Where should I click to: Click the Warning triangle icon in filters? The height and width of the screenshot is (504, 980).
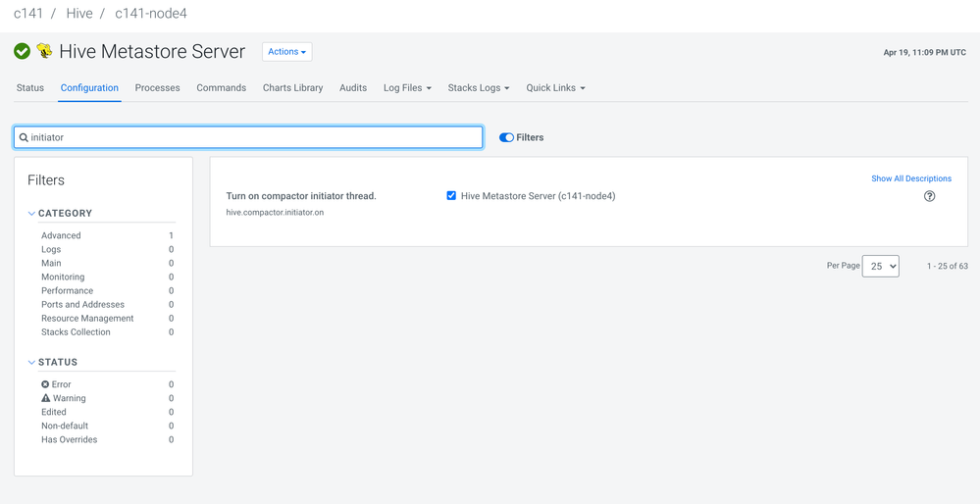coord(45,398)
